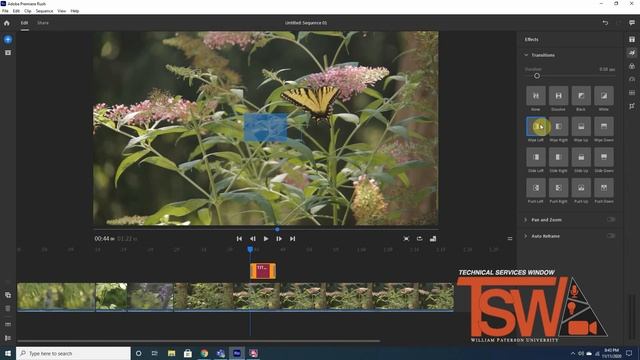Open the feedback chat icon top right

(632, 23)
